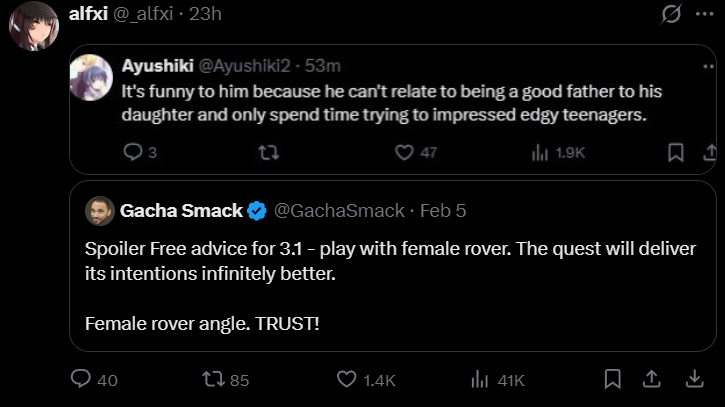This screenshot has height=407, width=725.
Task: Open alfxi's profile avatar
Action: pos(33,25)
